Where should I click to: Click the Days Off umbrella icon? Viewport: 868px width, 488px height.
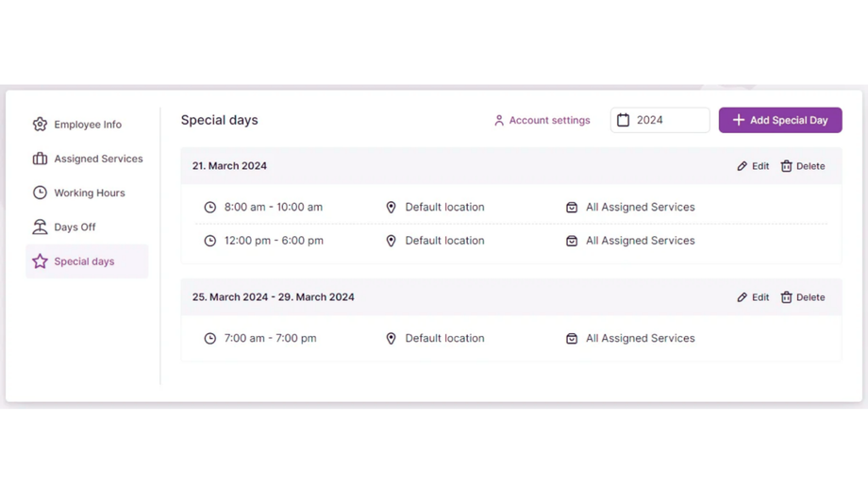click(40, 227)
